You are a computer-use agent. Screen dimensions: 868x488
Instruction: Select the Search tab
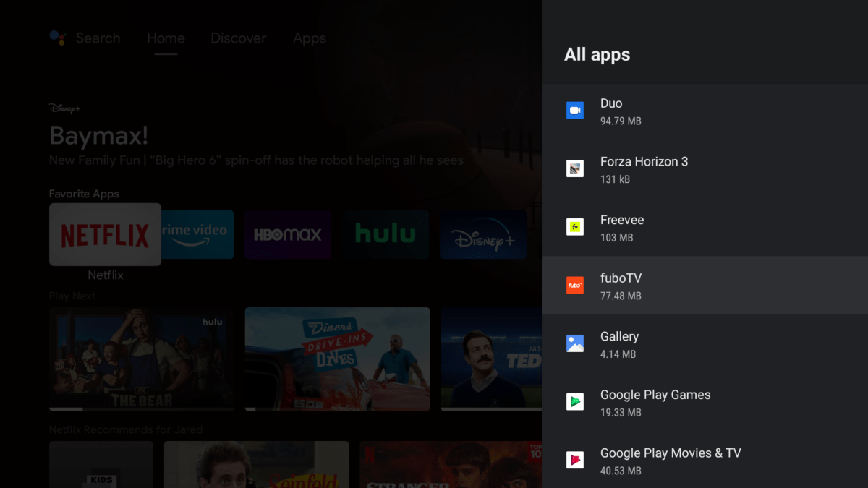[x=98, y=38]
